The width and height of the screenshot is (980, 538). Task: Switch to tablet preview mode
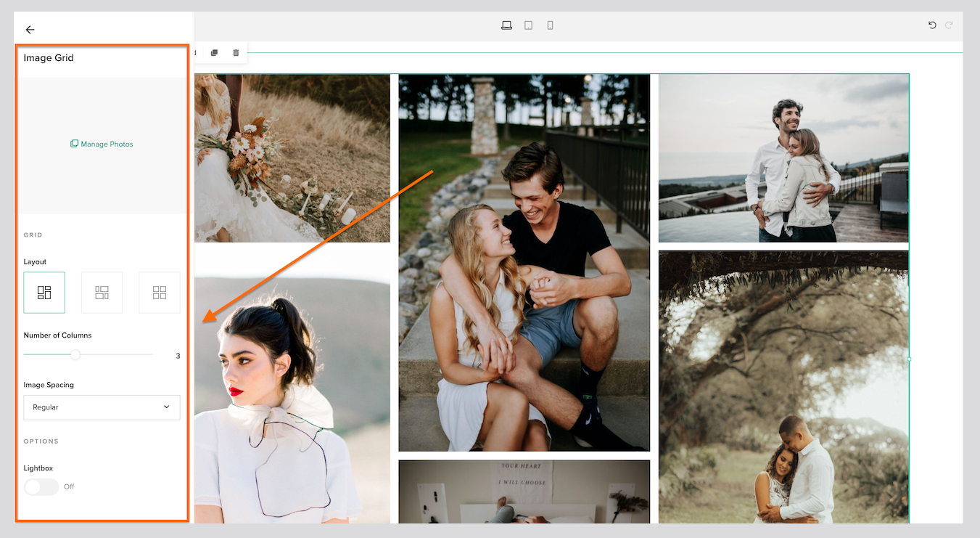point(528,25)
